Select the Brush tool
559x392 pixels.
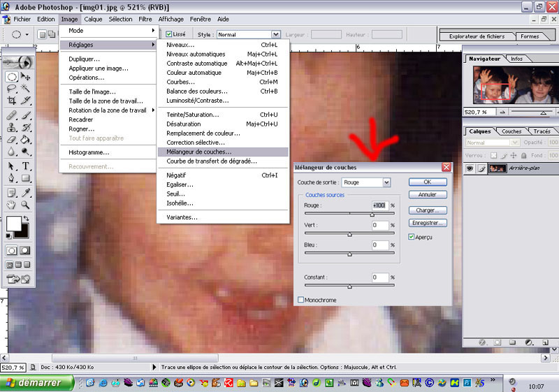click(x=25, y=115)
